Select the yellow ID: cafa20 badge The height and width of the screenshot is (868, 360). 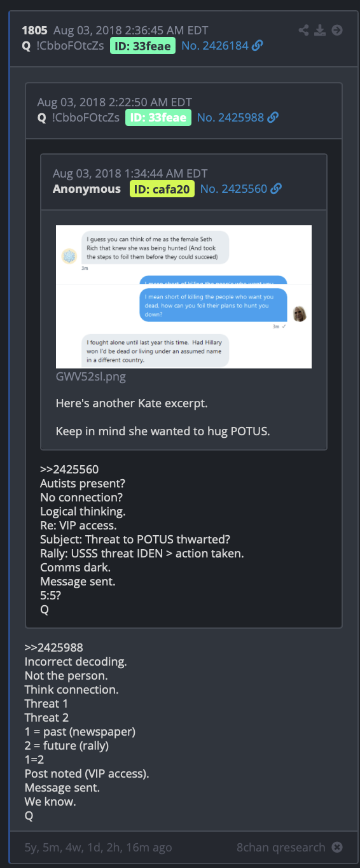[162, 189]
